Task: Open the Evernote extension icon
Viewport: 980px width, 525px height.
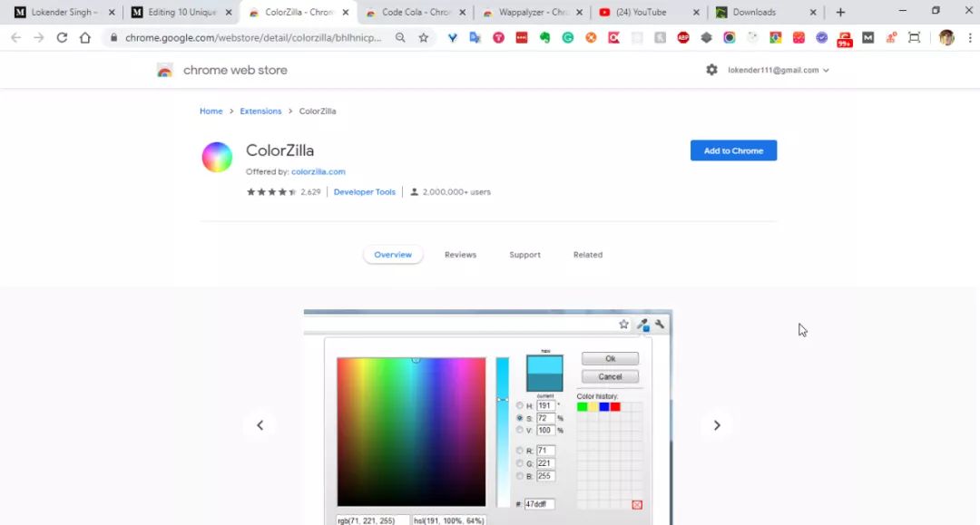Action: coord(544,38)
